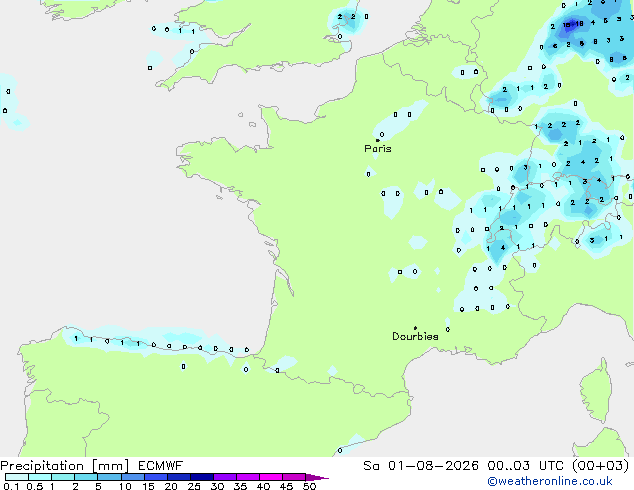The height and width of the screenshot is (490, 634).
Task: Click the '(00+03)' forecast offset text
Action: coord(600,466)
